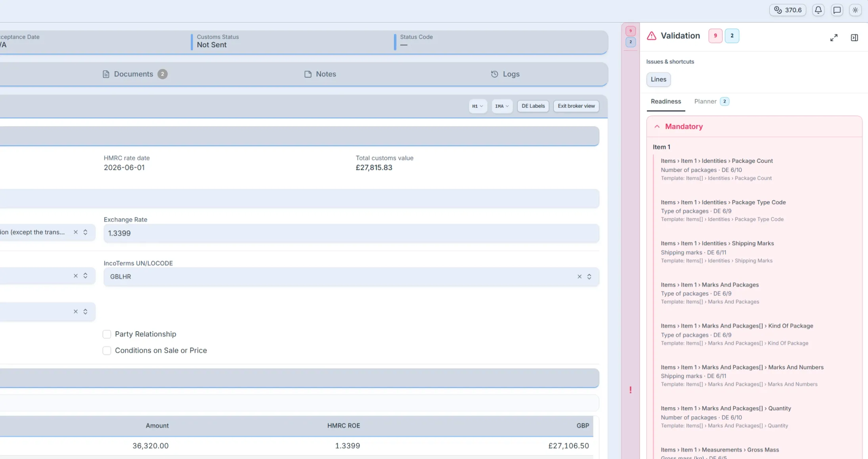Click the Planner count badge 2
This screenshot has height=459, width=868.
click(725, 101)
